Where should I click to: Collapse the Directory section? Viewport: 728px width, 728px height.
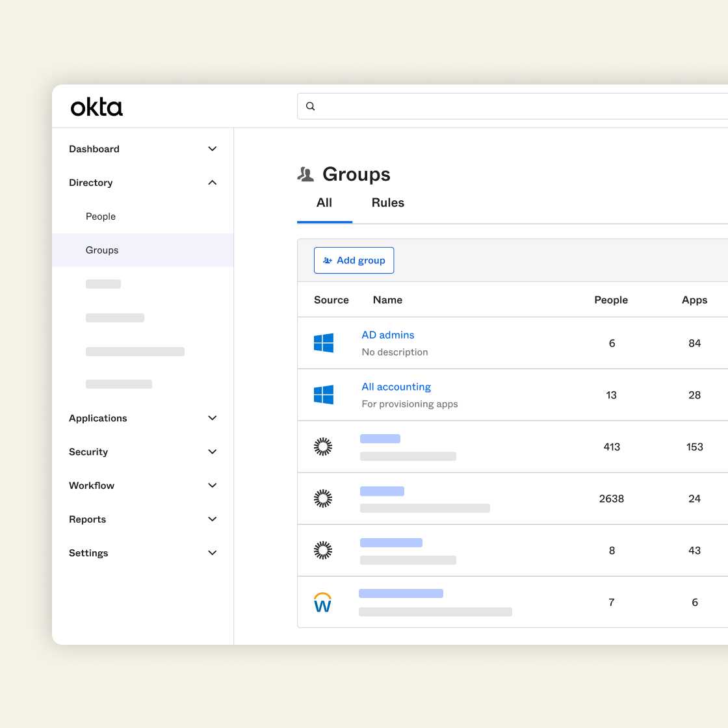click(x=212, y=183)
